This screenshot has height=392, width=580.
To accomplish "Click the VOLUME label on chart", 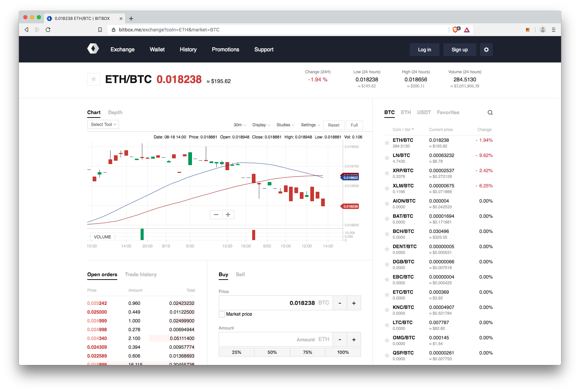I will (102, 237).
